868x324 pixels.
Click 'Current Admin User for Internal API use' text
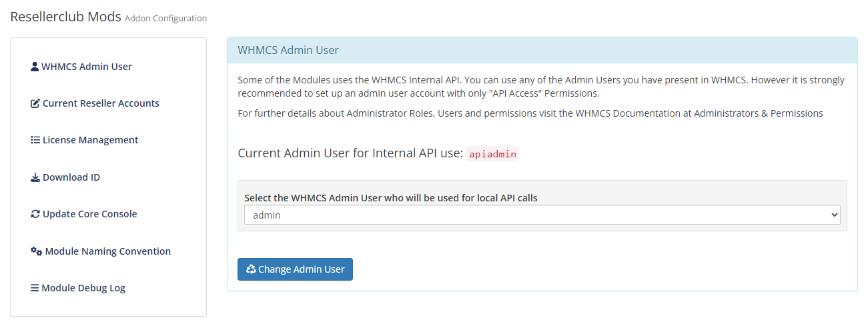click(x=350, y=153)
